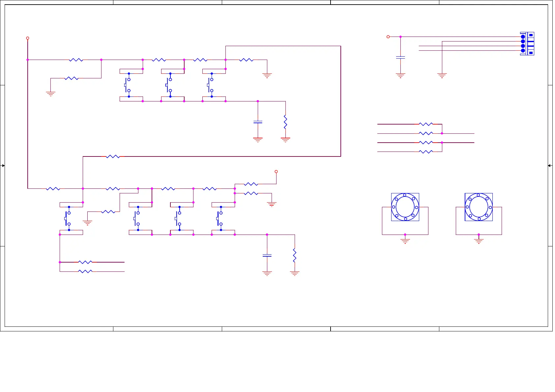The image size is (555, 392).
Task: Click ground symbol under left mounting hole
Action: 405,241
